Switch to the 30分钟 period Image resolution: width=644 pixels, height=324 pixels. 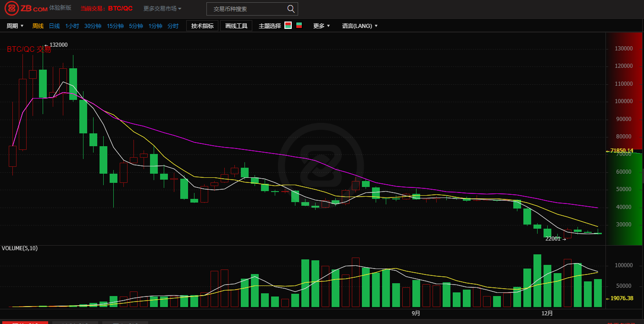tap(93, 26)
